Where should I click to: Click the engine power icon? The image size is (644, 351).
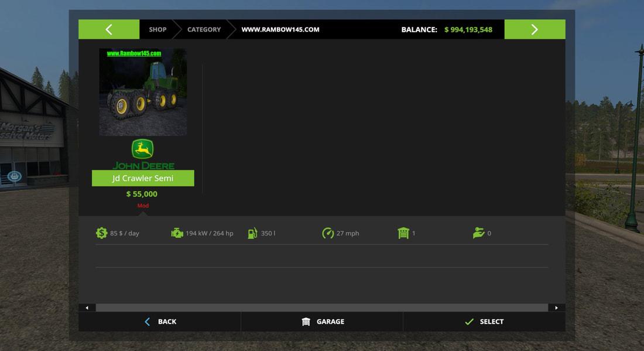177,233
